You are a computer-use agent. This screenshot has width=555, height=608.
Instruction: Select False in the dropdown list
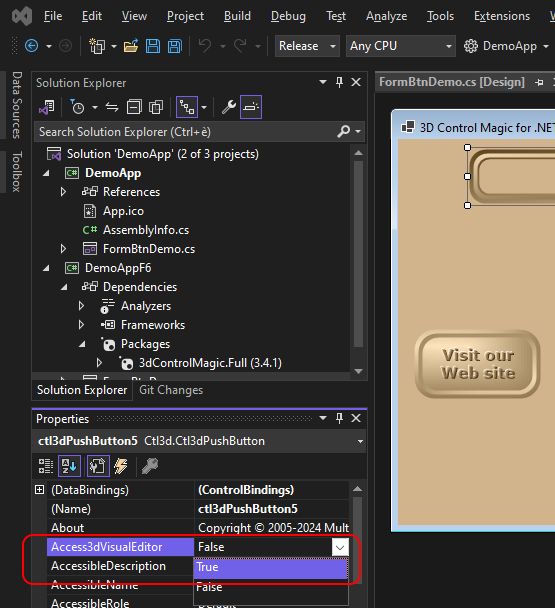pyautogui.click(x=270, y=587)
